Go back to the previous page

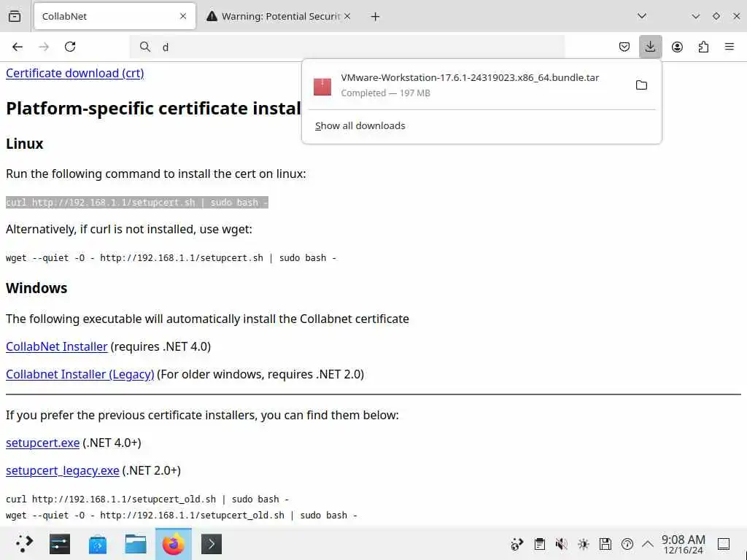tap(18, 47)
